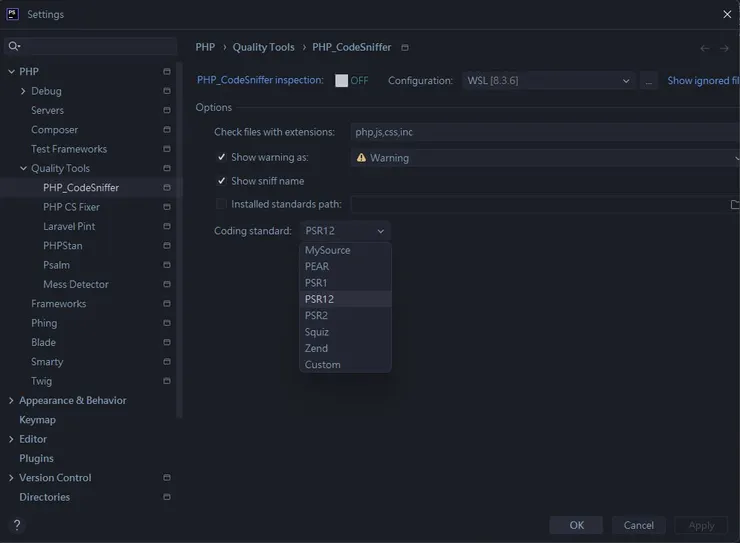Image resolution: width=740 pixels, height=543 pixels.
Task: Select Zend from coding standard list
Action: click(345, 348)
